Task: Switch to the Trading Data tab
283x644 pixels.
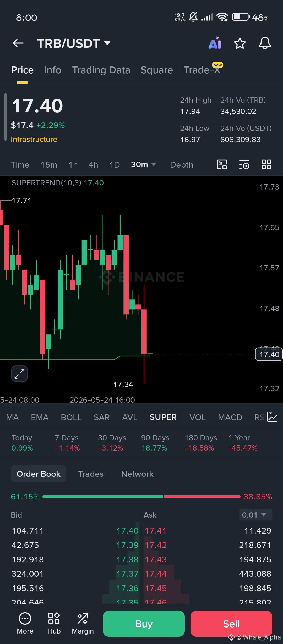Action: (x=101, y=70)
